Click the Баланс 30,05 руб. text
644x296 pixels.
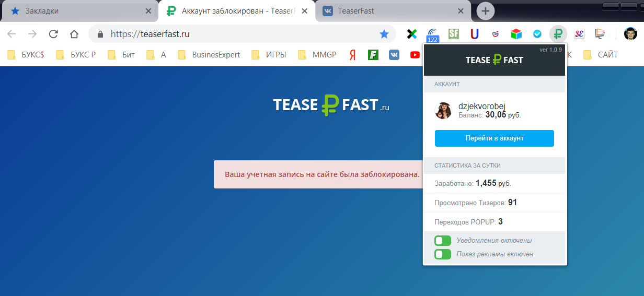point(490,115)
